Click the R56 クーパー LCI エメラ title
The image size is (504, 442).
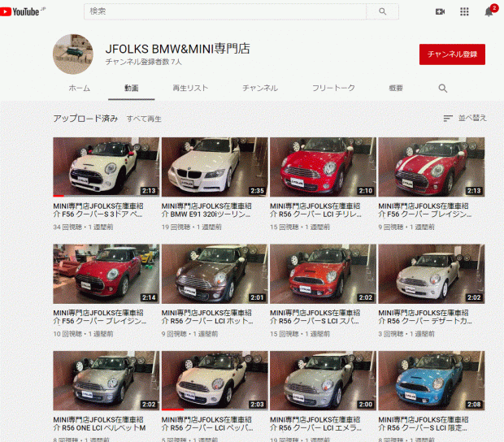point(315,424)
